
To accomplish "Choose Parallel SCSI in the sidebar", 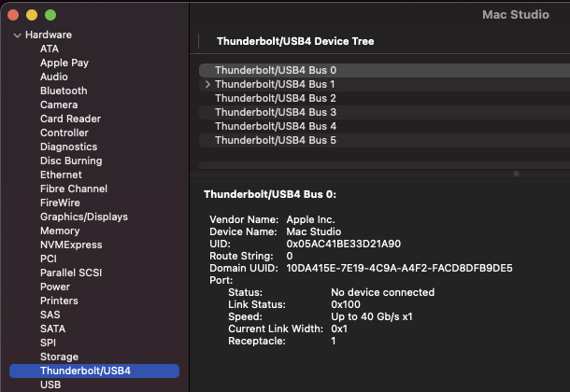I will click(x=71, y=273).
